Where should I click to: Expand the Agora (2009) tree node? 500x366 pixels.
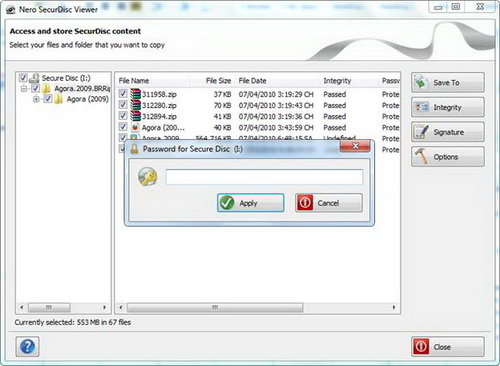click(36, 99)
